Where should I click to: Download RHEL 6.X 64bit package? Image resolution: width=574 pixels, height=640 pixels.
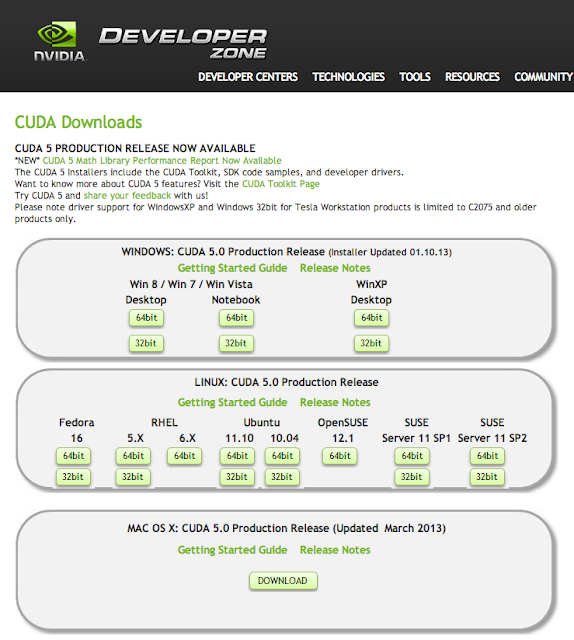pos(185,456)
